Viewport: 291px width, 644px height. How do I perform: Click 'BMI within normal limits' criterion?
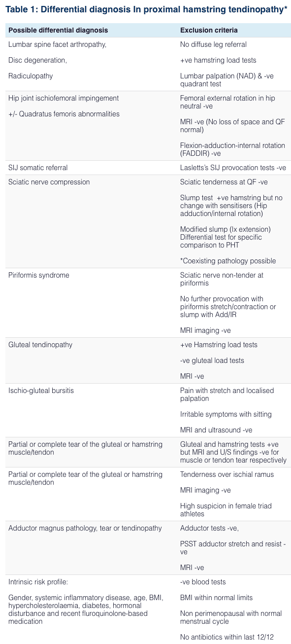click(x=216, y=598)
